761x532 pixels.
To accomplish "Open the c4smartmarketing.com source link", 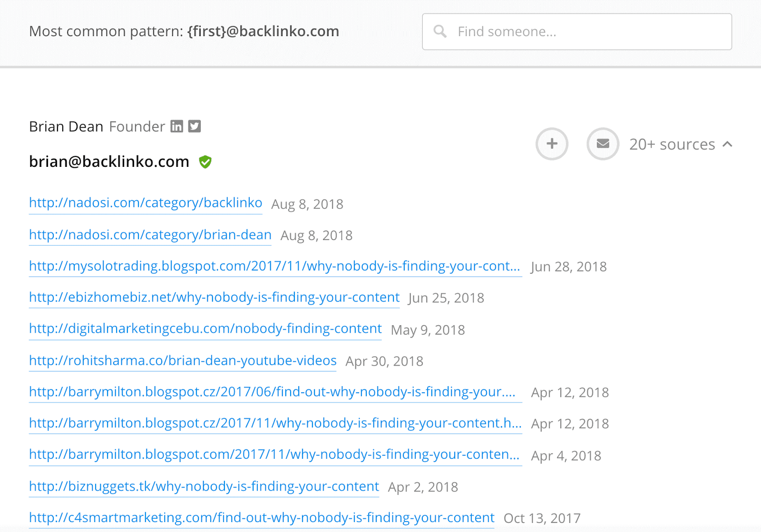I will point(262,518).
